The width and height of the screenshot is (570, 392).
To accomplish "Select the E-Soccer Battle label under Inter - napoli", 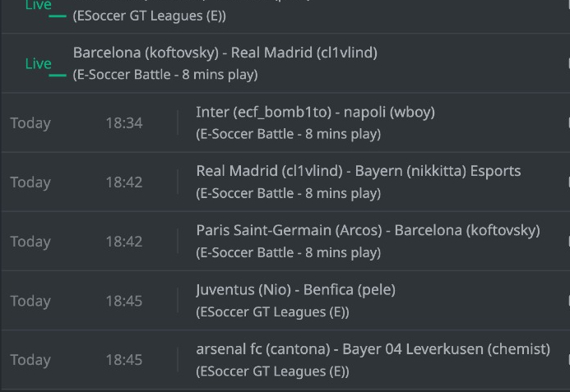I will (x=288, y=134).
